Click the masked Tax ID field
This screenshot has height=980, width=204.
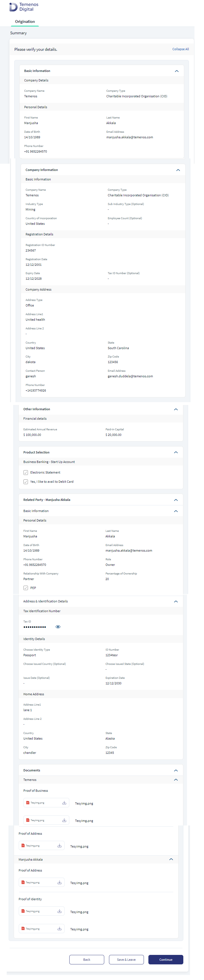[x=35, y=627]
